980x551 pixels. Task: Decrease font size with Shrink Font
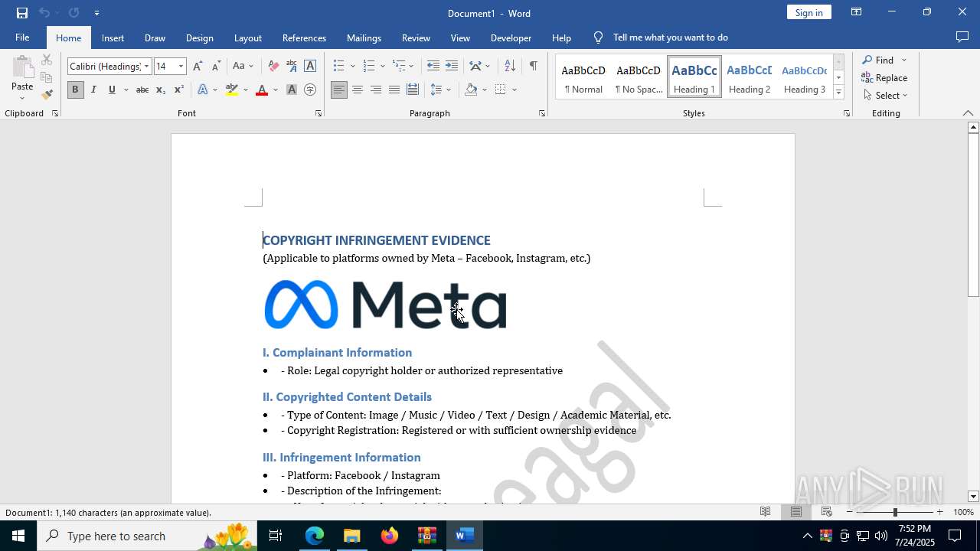pos(216,67)
